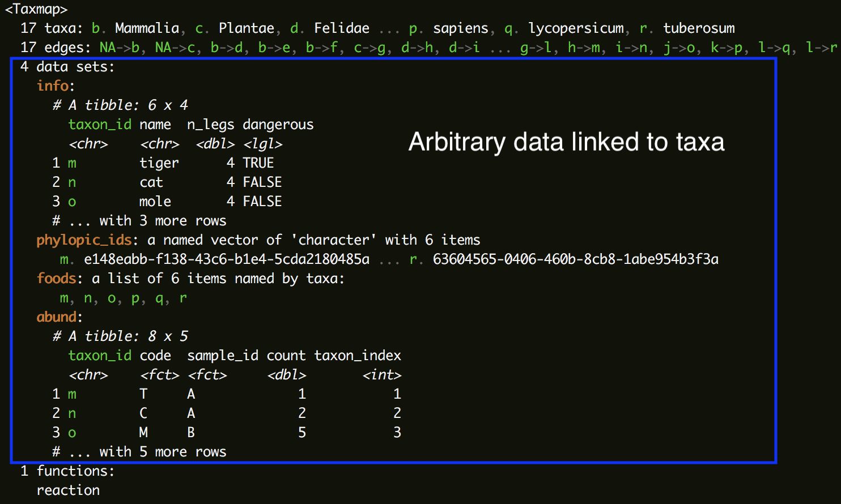Click the 'tuberosum' taxon name
This screenshot has width=841, height=504.
pyautogui.click(x=699, y=28)
